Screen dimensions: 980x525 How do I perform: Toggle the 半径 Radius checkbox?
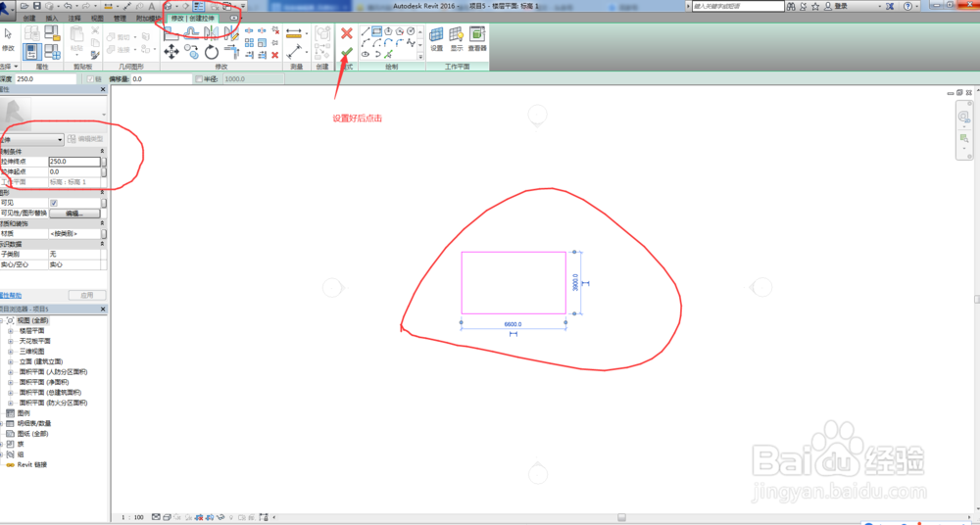tap(199, 79)
